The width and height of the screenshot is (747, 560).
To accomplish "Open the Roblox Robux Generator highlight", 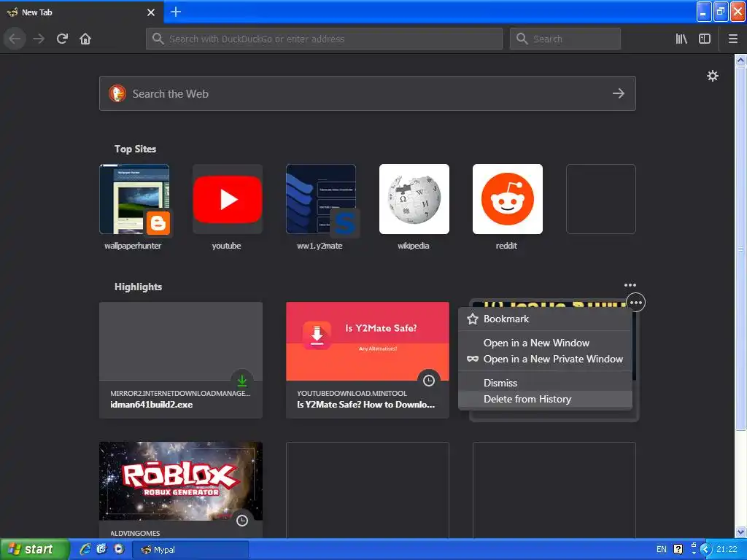I will point(181,490).
